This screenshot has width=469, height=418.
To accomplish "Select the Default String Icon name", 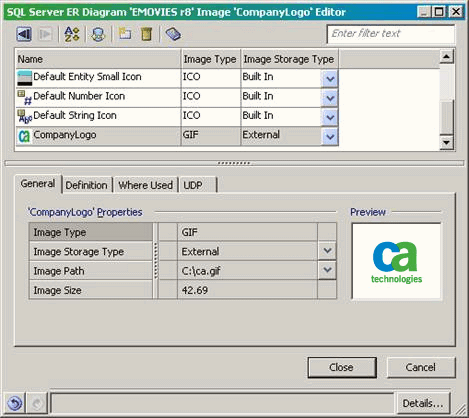I will [75, 115].
